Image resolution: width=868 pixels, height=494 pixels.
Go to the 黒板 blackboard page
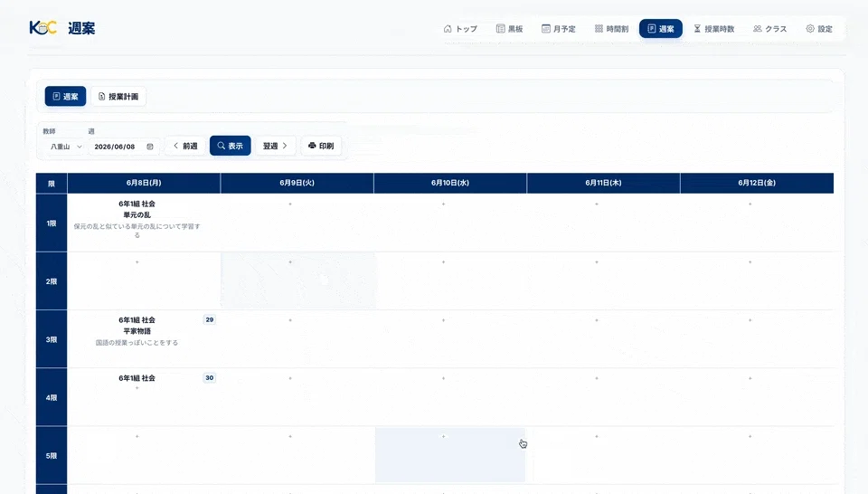click(x=509, y=29)
